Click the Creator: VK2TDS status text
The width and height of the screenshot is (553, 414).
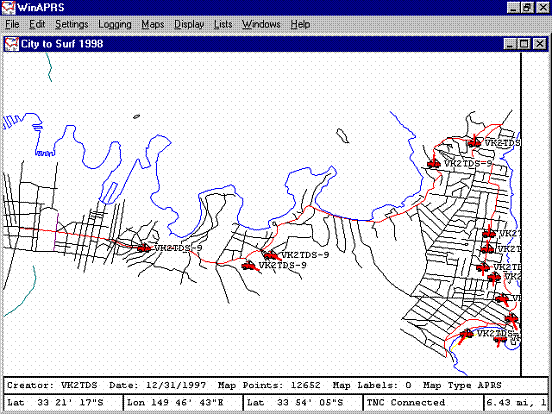(52, 385)
